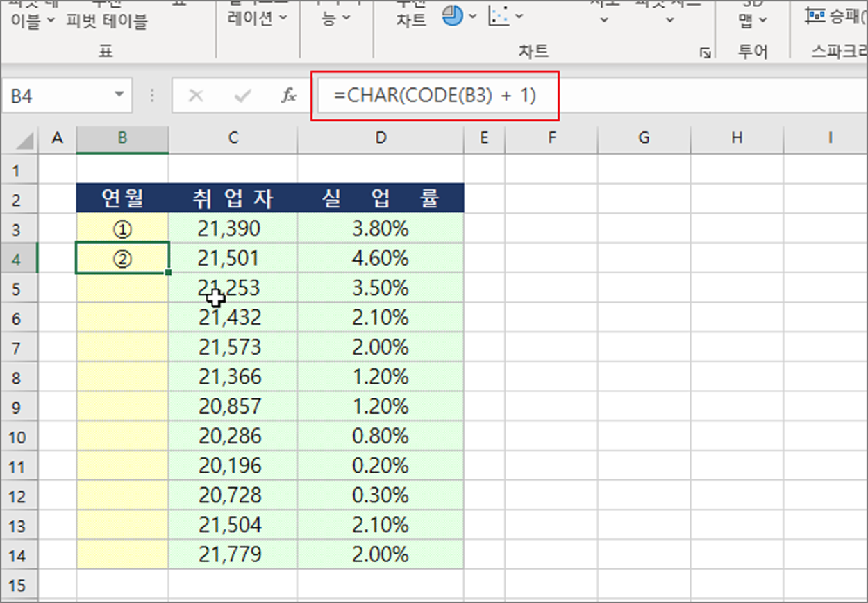The image size is (868, 603).
Task: Select the cell with 0.80%
Action: coord(381,436)
